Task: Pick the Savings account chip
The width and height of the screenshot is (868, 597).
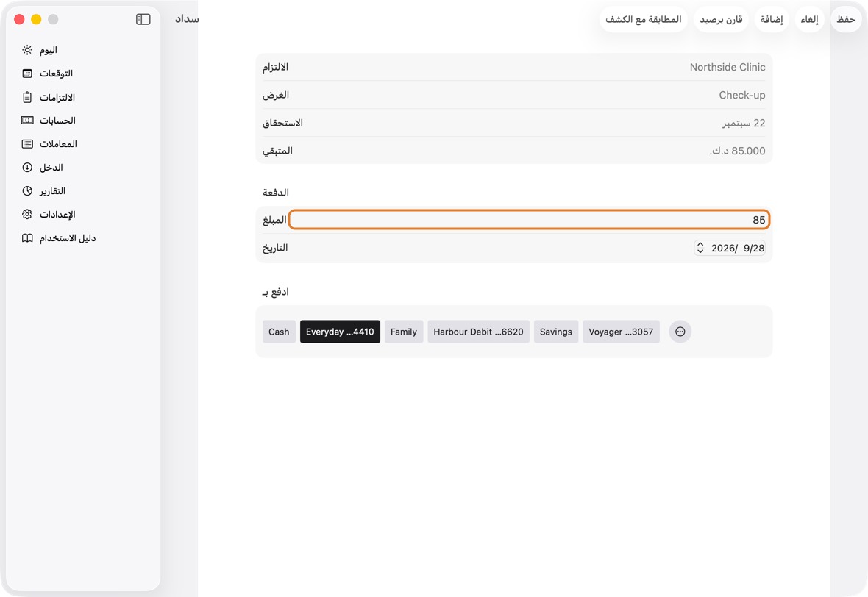Action: (556, 332)
